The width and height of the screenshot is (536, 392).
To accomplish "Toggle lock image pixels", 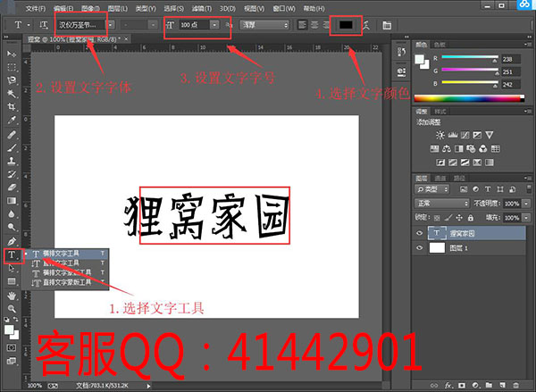I will click(448, 217).
